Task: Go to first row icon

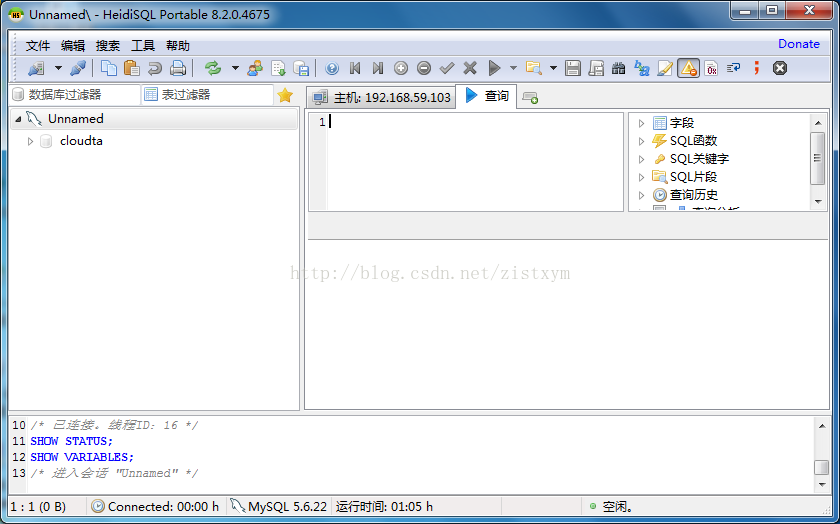Action: coord(355,68)
